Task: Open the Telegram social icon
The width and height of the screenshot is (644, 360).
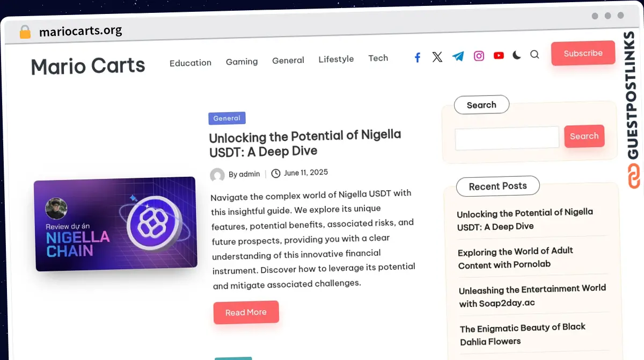Action: 458,56
